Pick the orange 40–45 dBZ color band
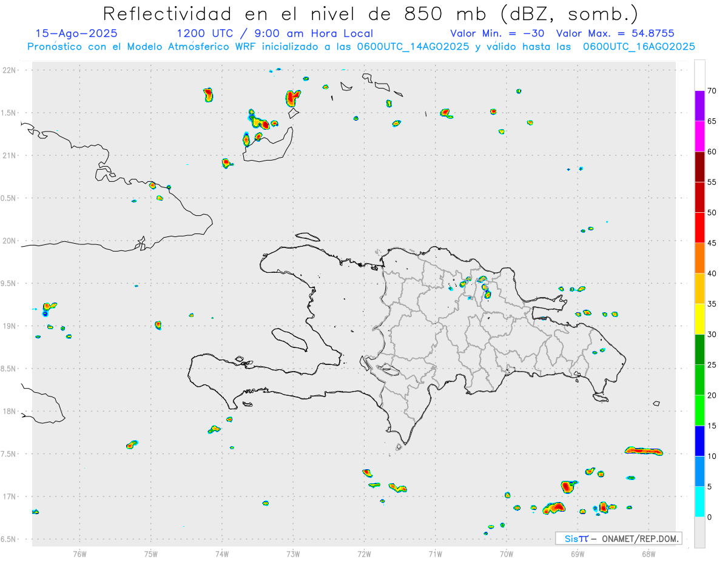Viewport: 728px width, 562px height. pos(699,258)
